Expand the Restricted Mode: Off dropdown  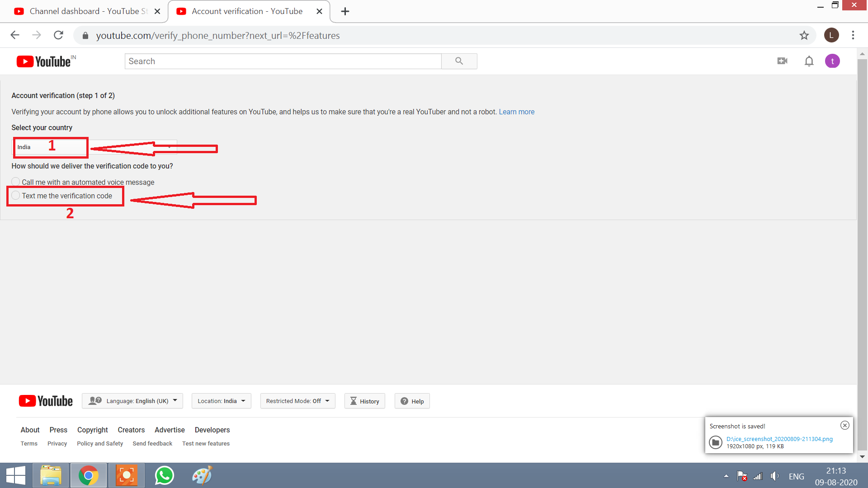coord(297,401)
